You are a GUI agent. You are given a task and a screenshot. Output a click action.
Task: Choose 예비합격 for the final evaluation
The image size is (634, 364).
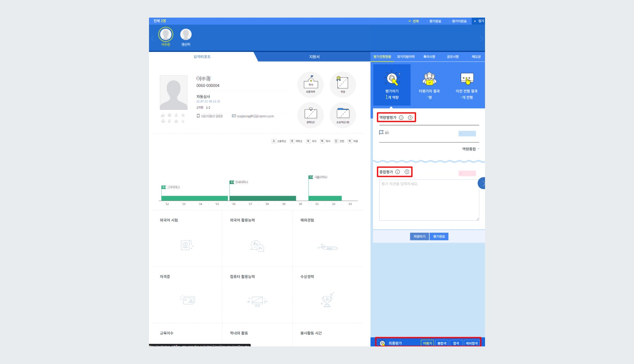pos(472,343)
